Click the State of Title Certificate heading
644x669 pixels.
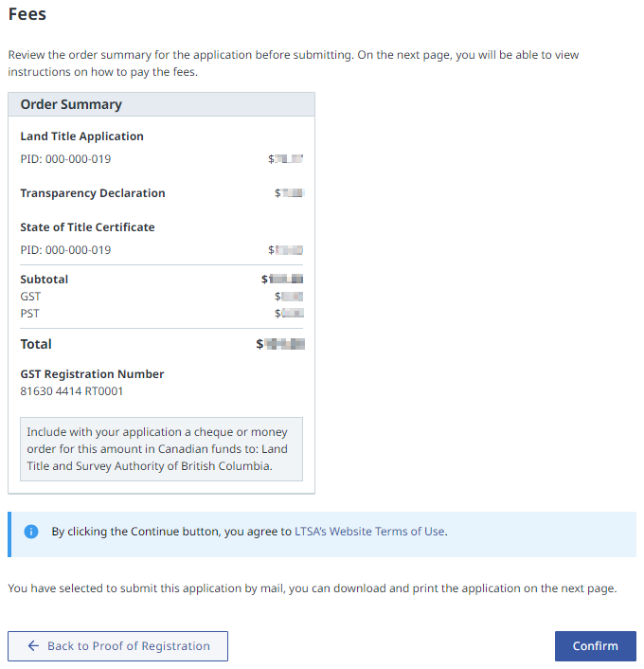[x=87, y=227]
